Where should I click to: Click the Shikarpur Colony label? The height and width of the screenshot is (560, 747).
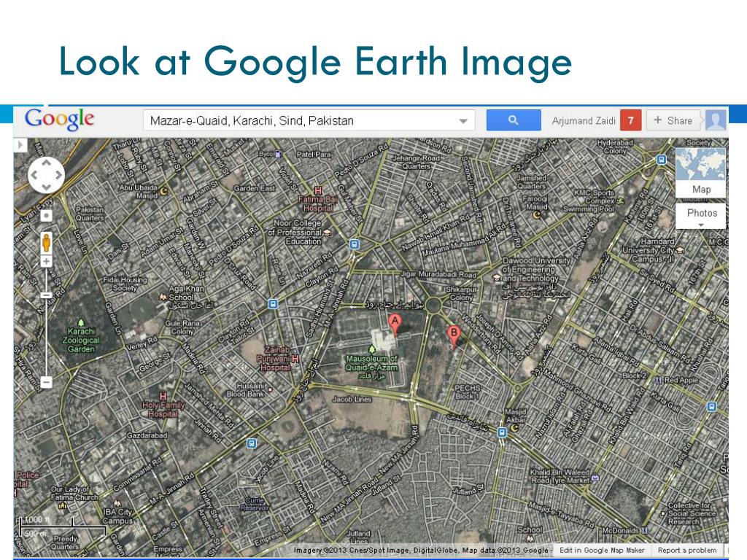[461, 293]
